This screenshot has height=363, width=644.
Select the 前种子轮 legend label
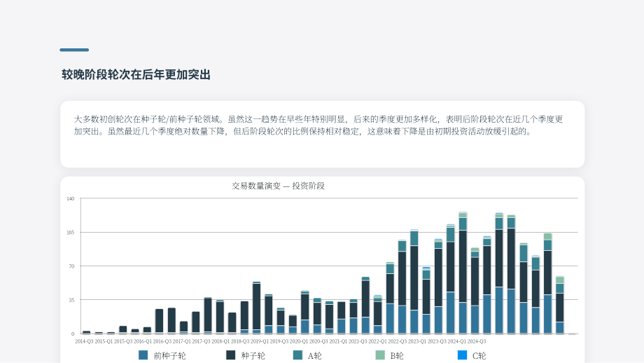click(169, 356)
